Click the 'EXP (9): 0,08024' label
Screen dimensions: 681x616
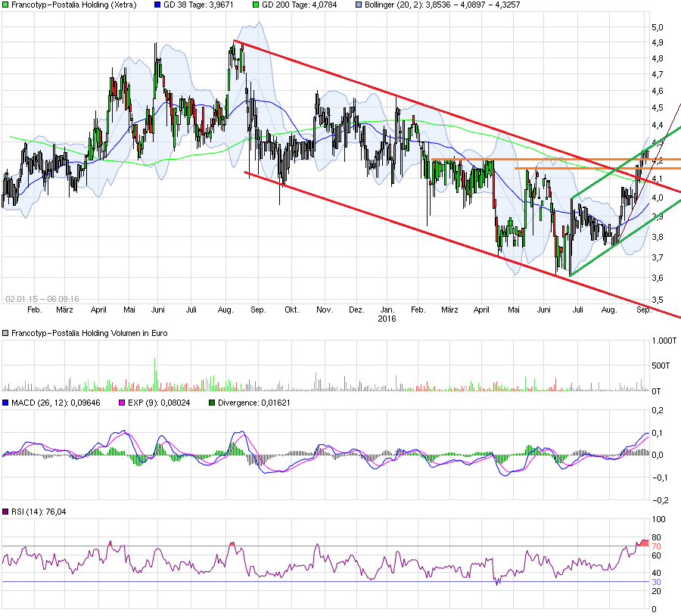coord(159,403)
